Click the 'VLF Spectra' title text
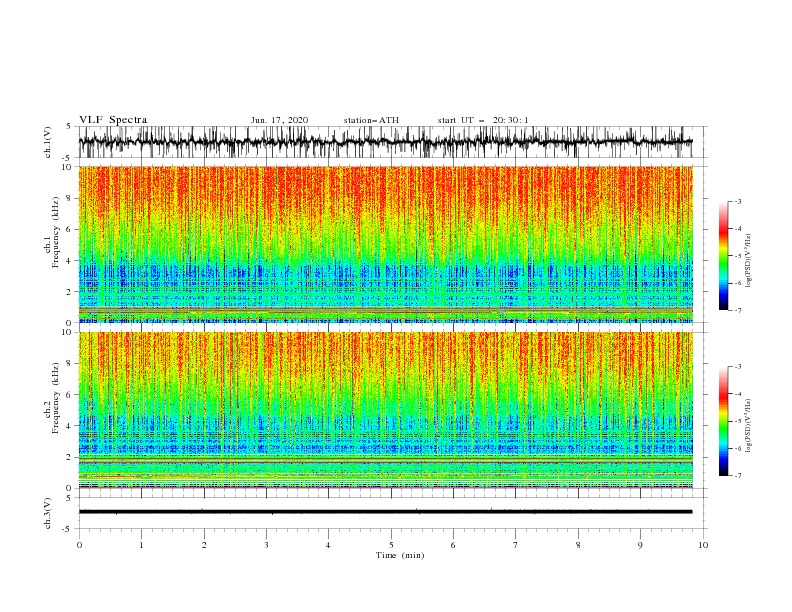Screen dimensions: 792x612 click(x=113, y=120)
